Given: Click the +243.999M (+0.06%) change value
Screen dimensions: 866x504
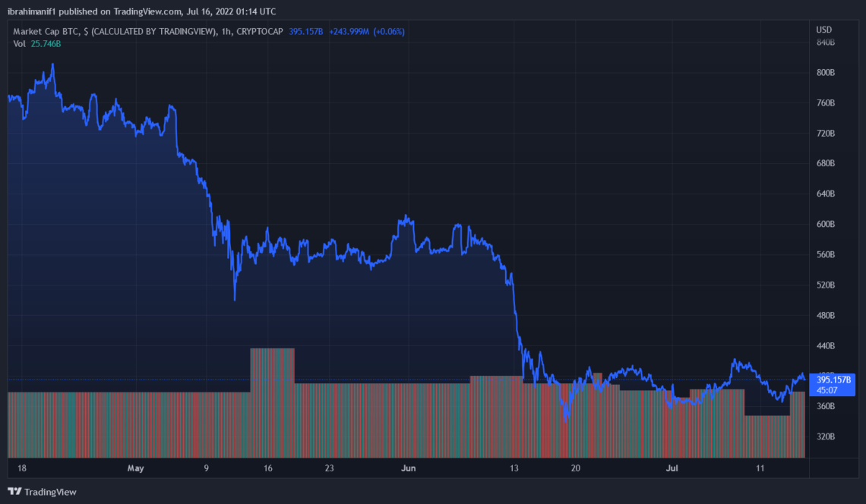Looking at the screenshot, I should coord(367,31).
